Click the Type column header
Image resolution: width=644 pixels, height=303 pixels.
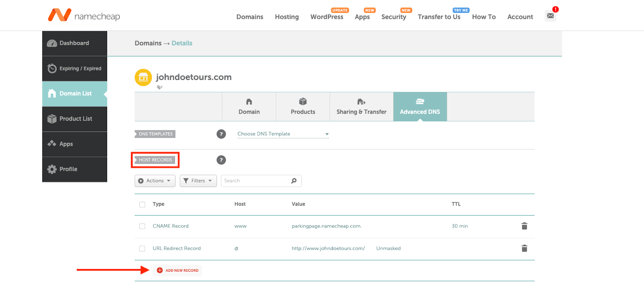159,204
